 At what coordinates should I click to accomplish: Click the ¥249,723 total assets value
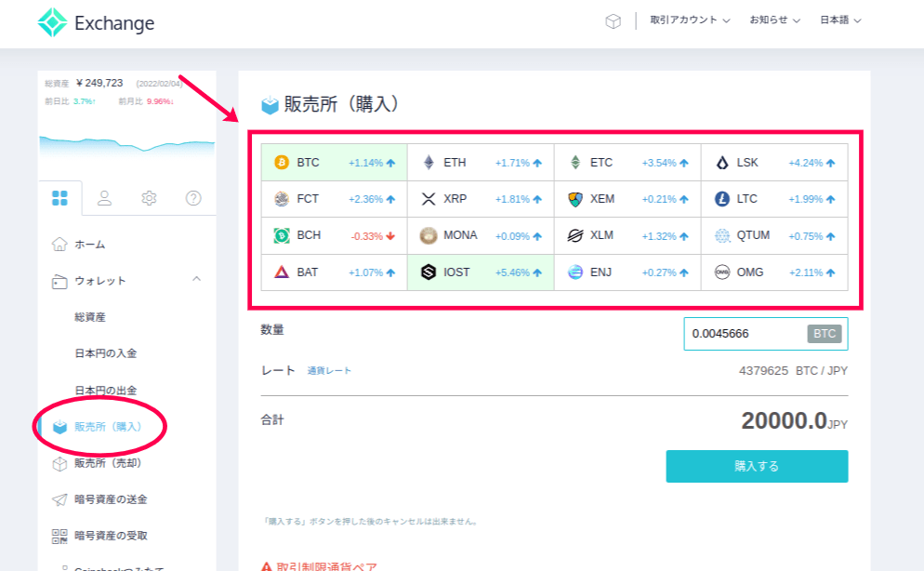click(x=99, y=83)
